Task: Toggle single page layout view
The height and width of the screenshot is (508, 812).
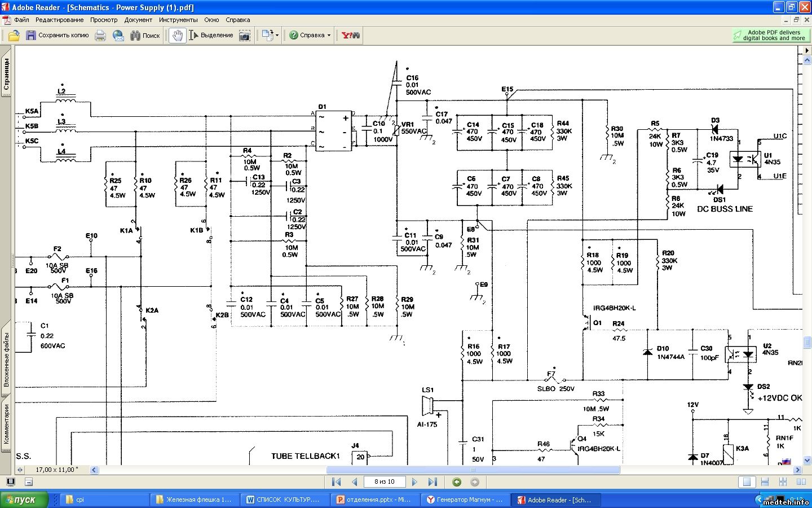Action: point(747,482)
